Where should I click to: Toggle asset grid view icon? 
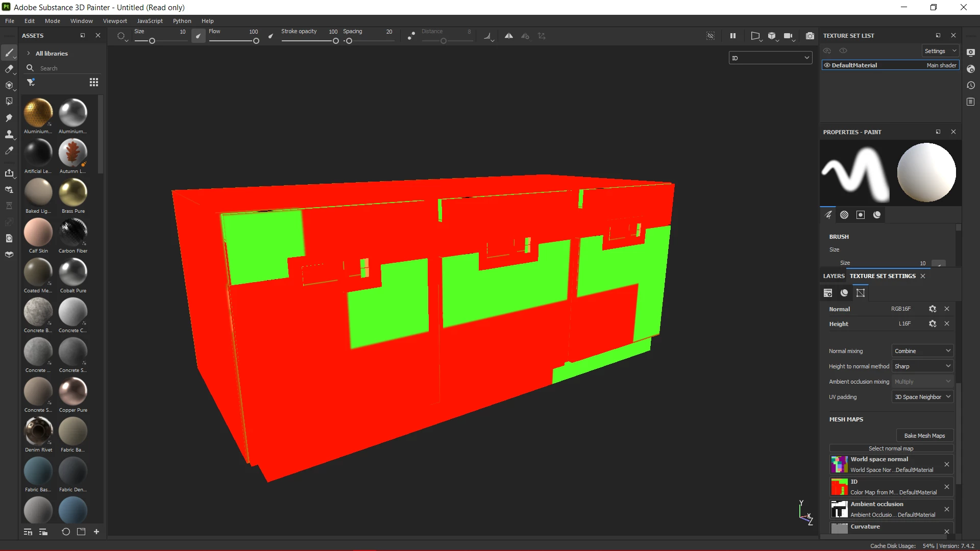click(x=94, y=82)
